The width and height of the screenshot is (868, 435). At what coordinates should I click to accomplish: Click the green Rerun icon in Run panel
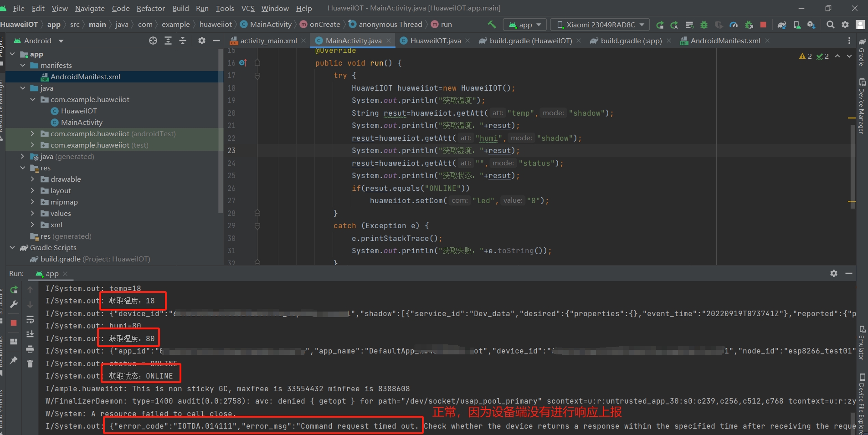(x=14, y=289)
